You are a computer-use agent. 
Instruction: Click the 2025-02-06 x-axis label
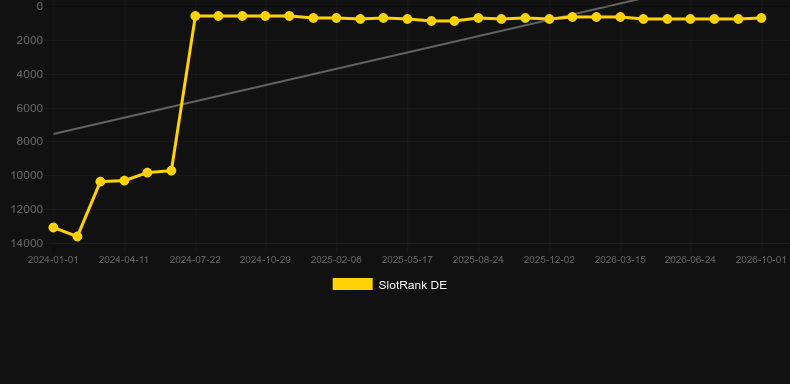click(336, 260)
